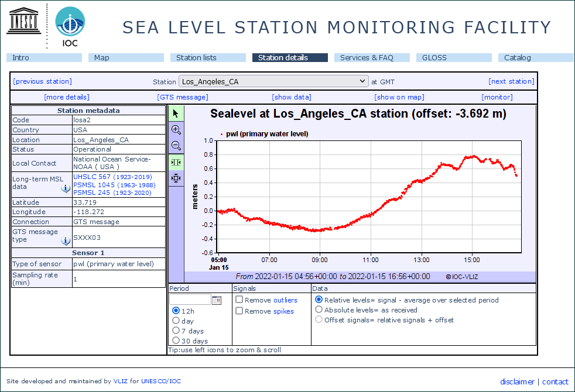575x392 pixels.
Task: Open the UNESCO/IOC footer link
Action: tap(161, 381)
